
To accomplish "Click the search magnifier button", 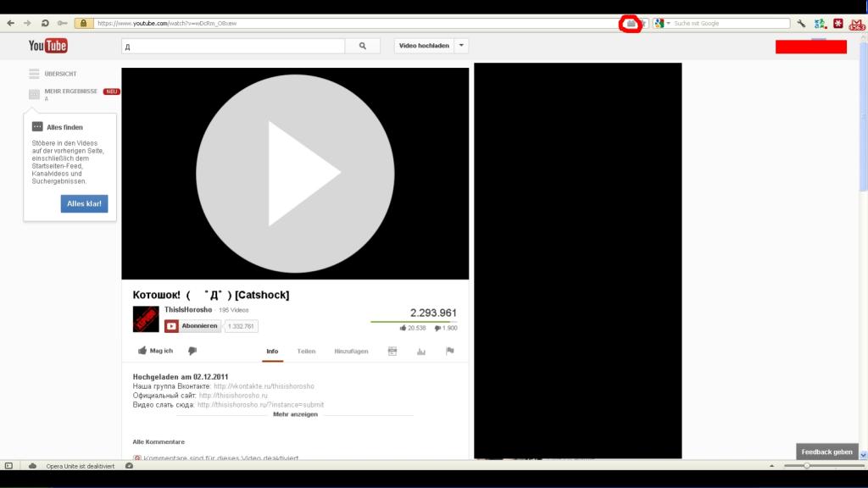I will [363, 46].
